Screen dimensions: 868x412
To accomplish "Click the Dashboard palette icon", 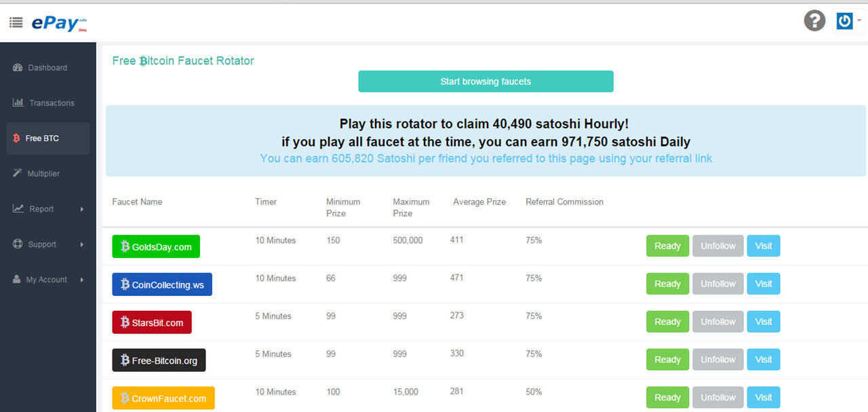I will click(18, 67).
